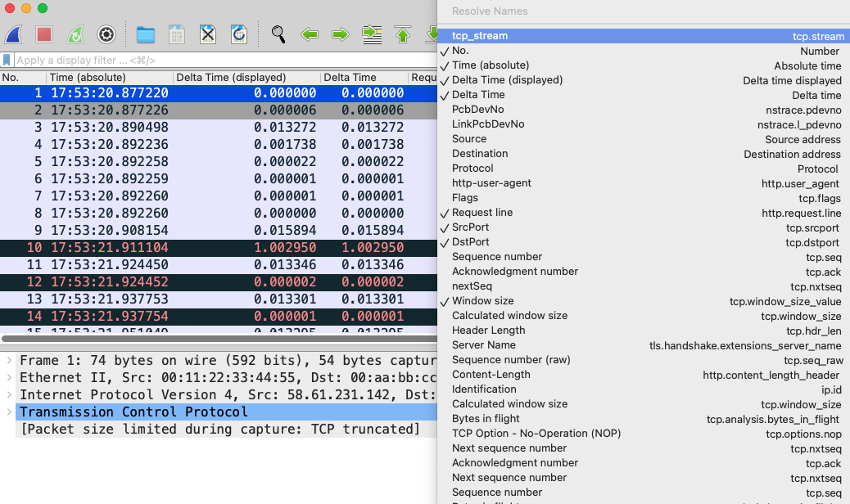Toggle the Window size column off
Image resolution: width=850 pixels, height=504 pixels.
pyautogui.click(x=482, y=301)
